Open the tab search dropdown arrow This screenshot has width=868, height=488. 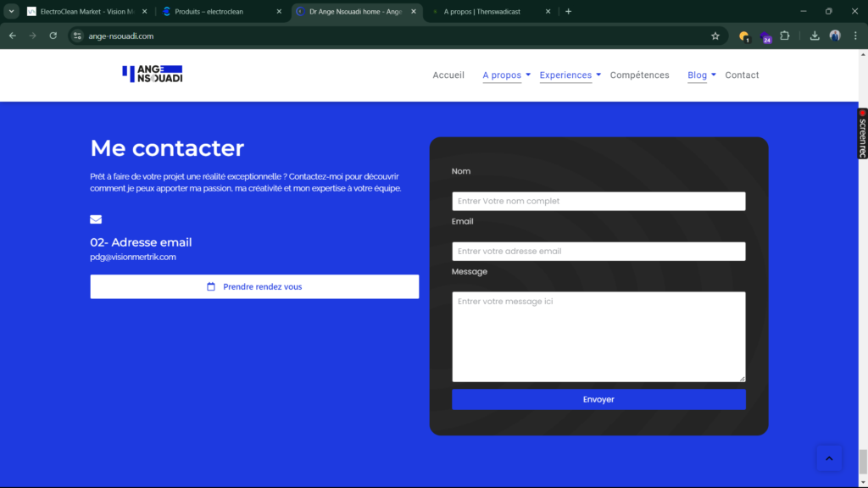click(x=11, y=12)
